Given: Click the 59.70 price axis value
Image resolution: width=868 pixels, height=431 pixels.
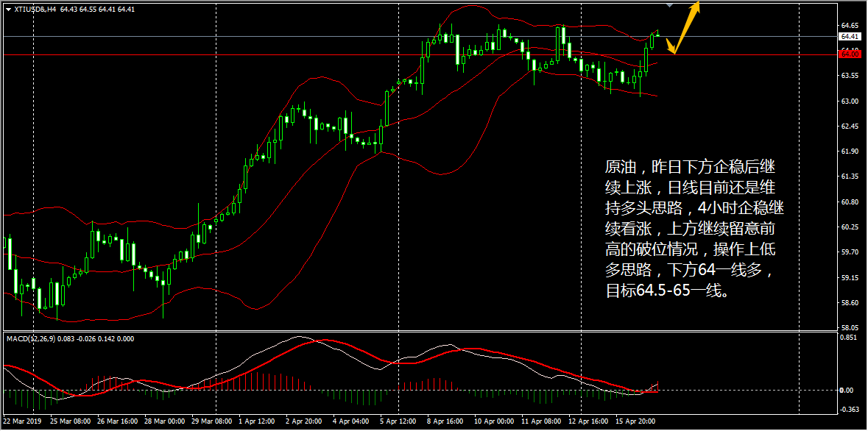Looking at the screenshot, I should point(849,253).
